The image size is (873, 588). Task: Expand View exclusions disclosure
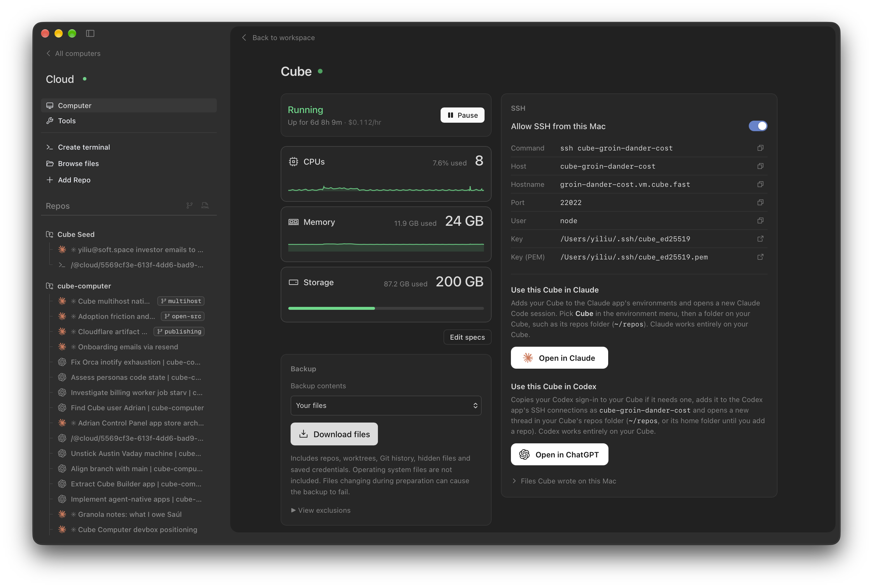point(320,510)
